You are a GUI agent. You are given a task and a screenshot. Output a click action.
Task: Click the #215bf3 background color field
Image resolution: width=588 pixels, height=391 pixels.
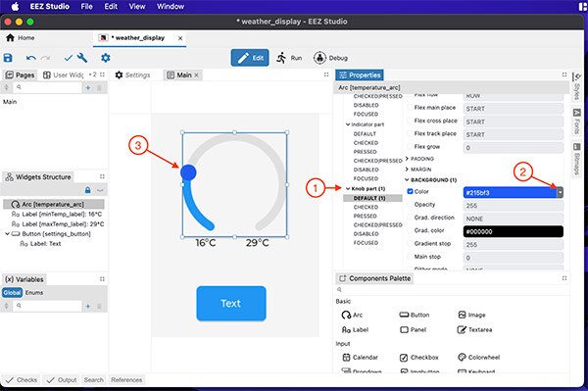click(x=510, y=192)
